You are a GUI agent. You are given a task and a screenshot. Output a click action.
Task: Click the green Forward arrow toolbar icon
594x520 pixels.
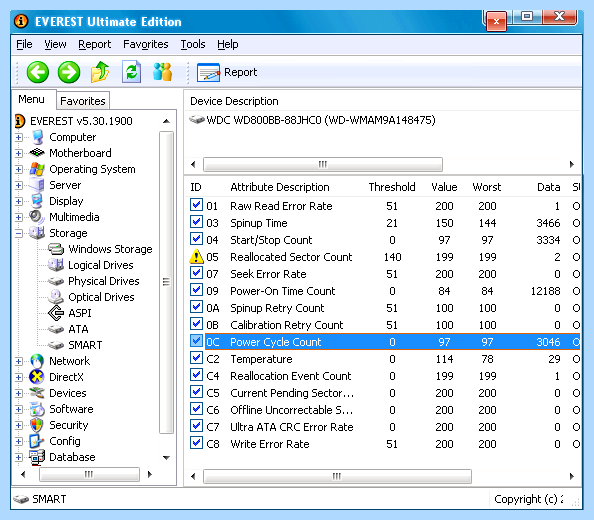click(x=69, y=72)
